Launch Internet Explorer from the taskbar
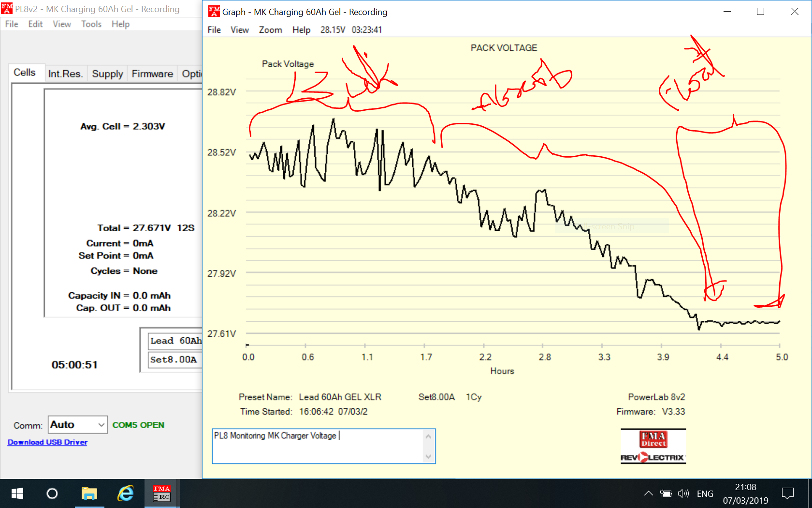This screenshot has height=508, width=812. (126, 493)
